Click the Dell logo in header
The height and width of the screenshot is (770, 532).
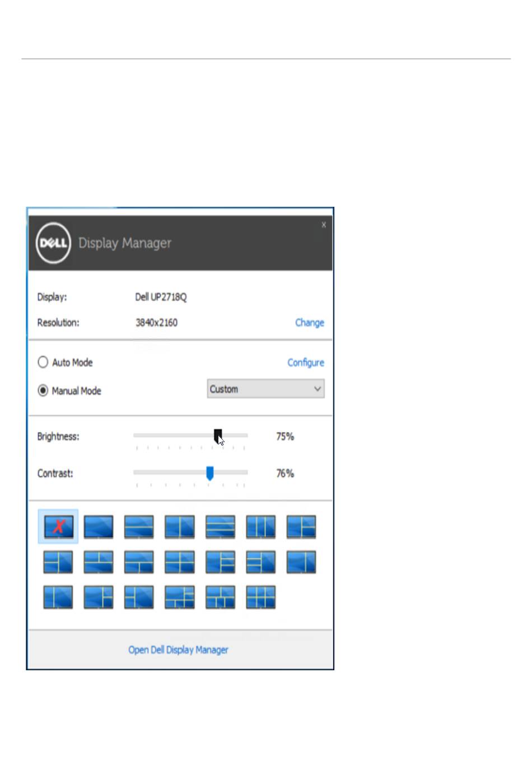[53, 243]
